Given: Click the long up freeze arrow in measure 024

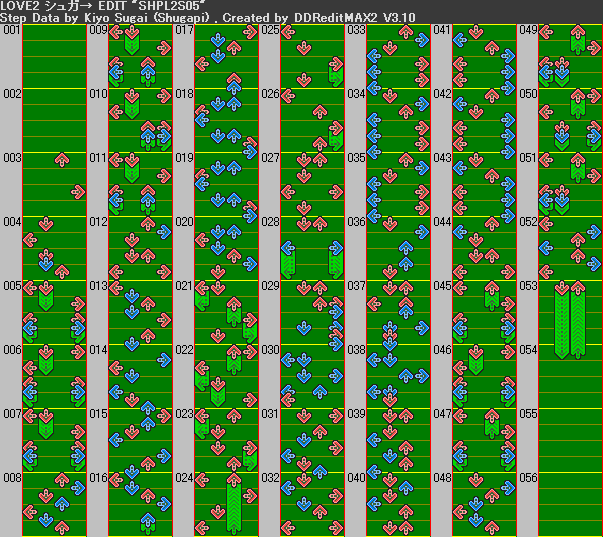Looking at the screenshot, I should click(x=234, y=504).
